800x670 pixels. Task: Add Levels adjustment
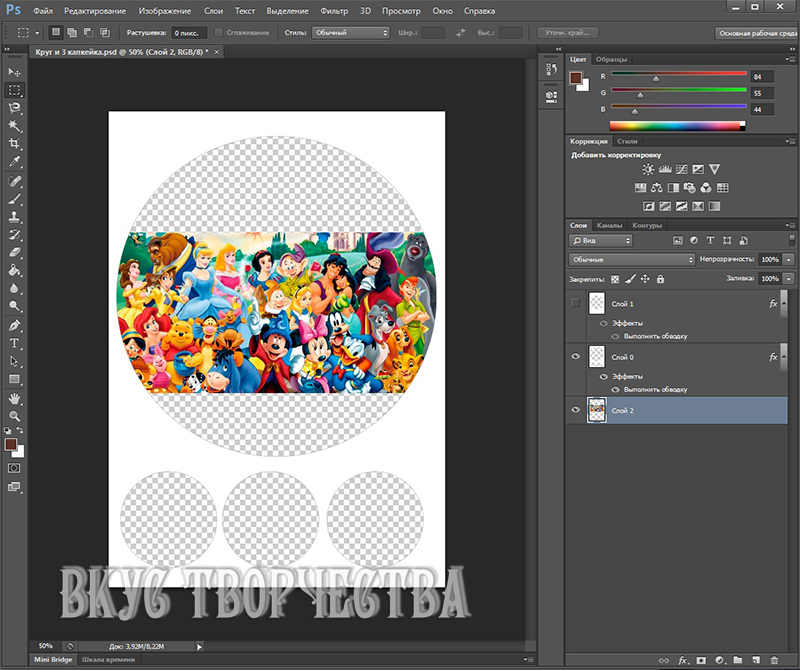[665, 169]
